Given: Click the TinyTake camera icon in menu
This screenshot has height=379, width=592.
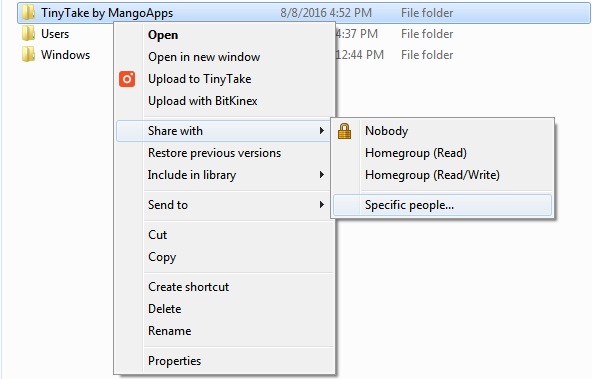Looking at the screenshot, I should coord(127,79).
